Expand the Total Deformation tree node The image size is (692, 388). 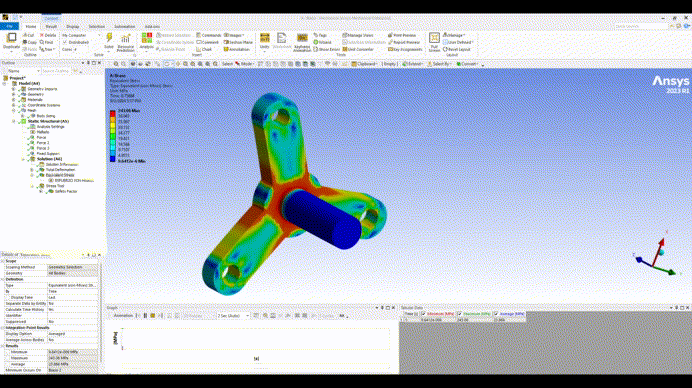coord(32,170)
